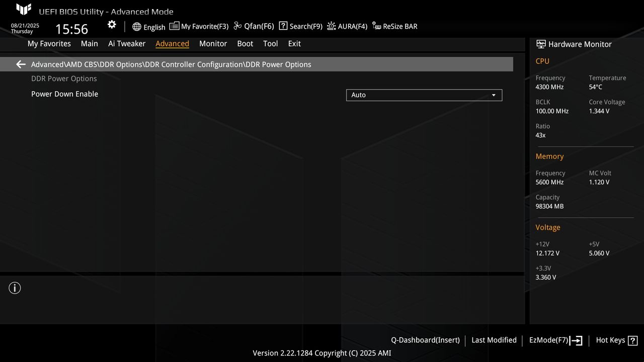
Task: Open the ReSize BAR option
Action: 395,26
